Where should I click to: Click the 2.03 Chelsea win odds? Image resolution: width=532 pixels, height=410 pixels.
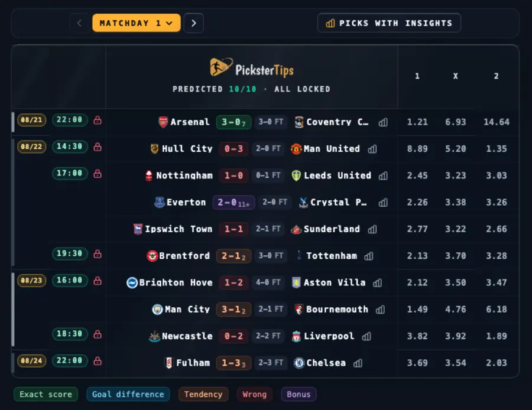tap(497, 363)
